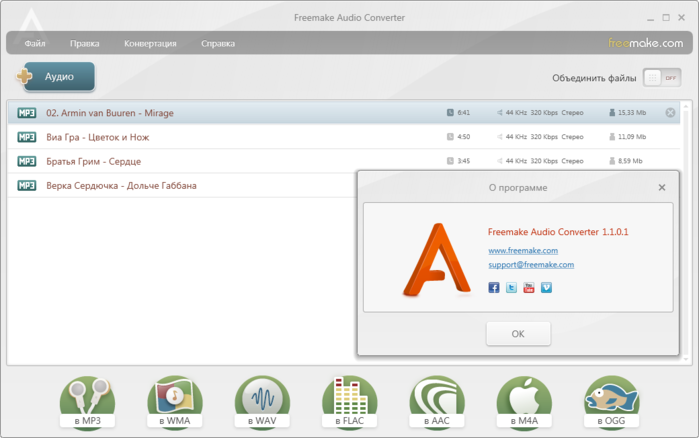This screenshot has width=699, height=438.
Task: Click the MP3 conversion icon with earbuds
Action: click(x=87, y=402)
